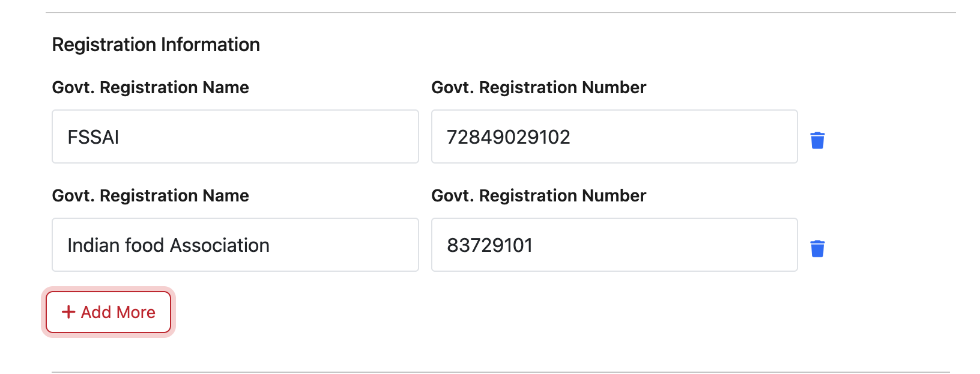Edit the Indian food Association name field
The image size is (980, 374).
point(235,245)
